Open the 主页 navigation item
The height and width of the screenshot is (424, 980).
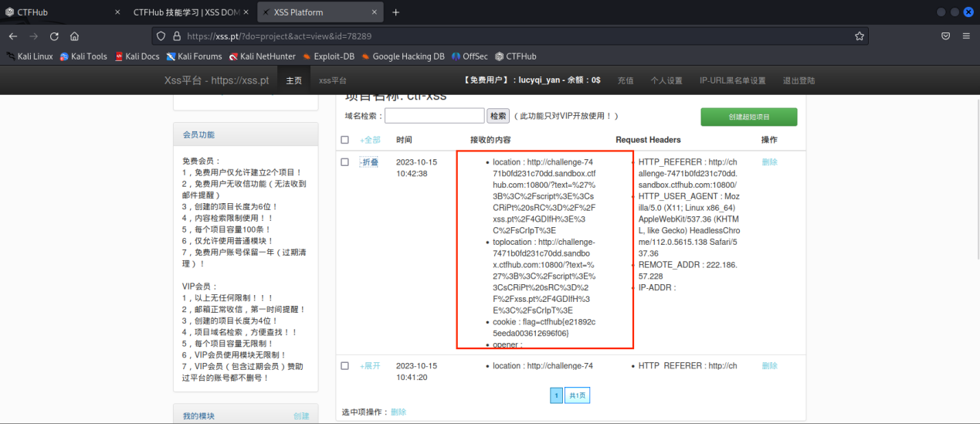(x=294, y=80)
